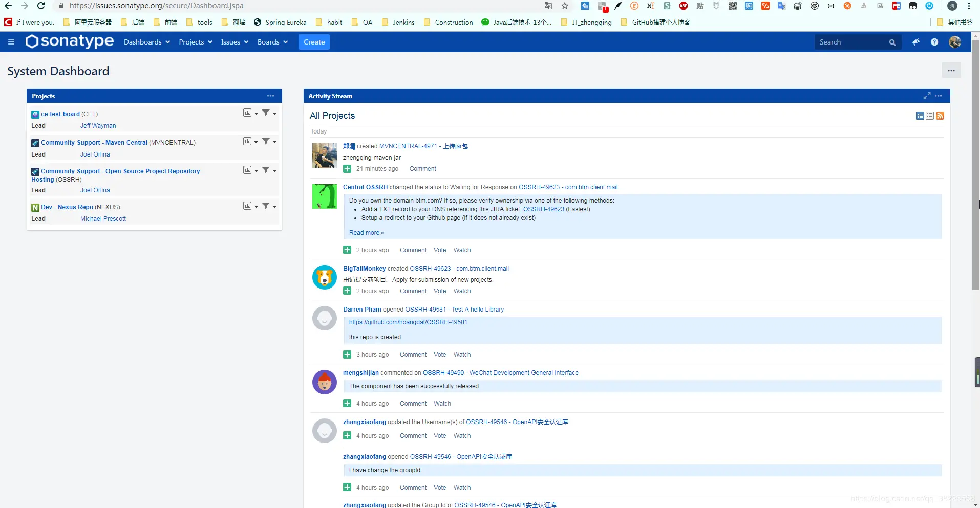Open the Projects gadget options menu
This screenshot has width=980, height=508.
coord(270,96)
